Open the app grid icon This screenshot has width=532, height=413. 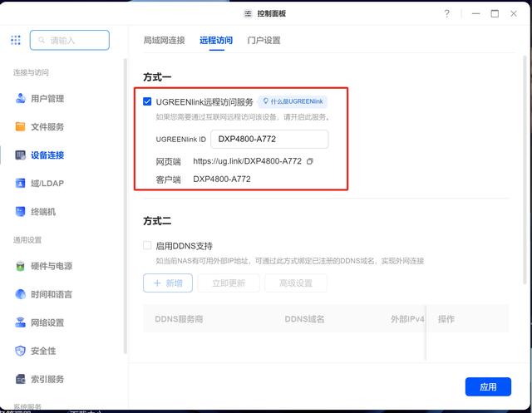pyautogui.click(x=15, y=40)
